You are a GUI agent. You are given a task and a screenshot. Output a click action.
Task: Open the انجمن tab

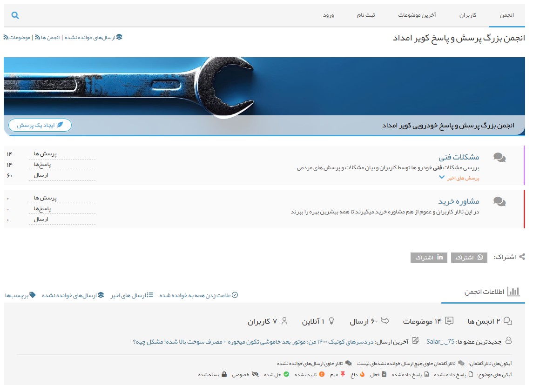[506, 15]
